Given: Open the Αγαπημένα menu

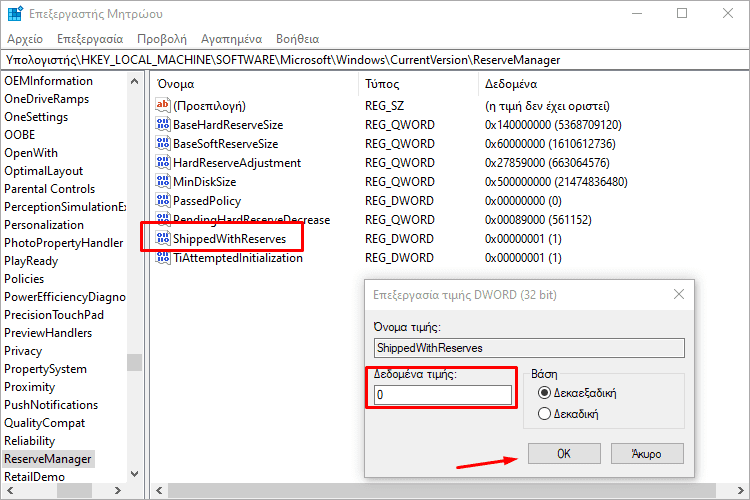Looking at the screenshot, I should [x=232, y=39].
